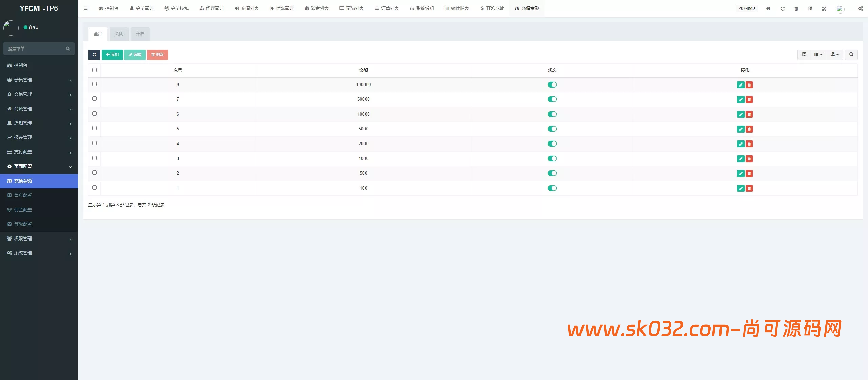
Task: Open the columns grid dropdown
Action: pos(818,55)
